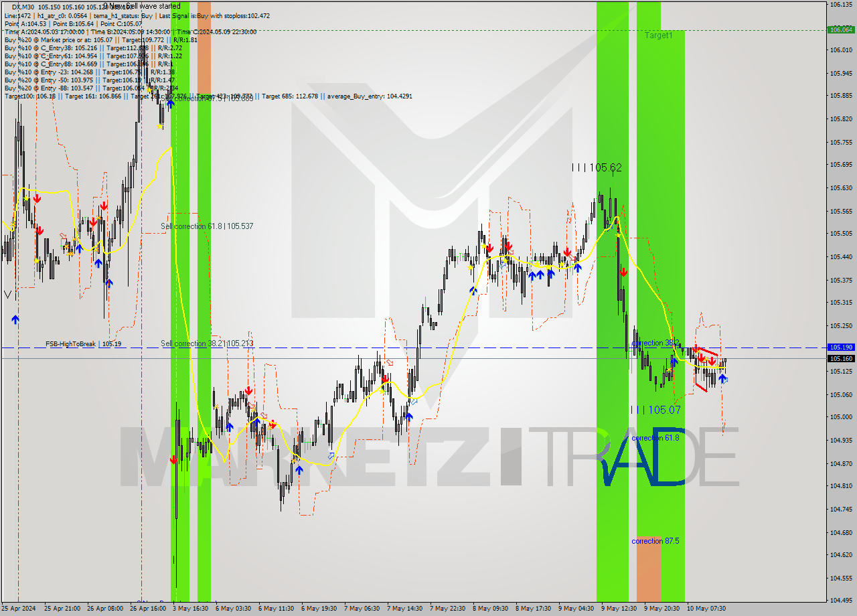Screen dimensions: 857x616
Task: Select the '26 Apr 16:00' time axis label
Action: (x=148, y=609)
